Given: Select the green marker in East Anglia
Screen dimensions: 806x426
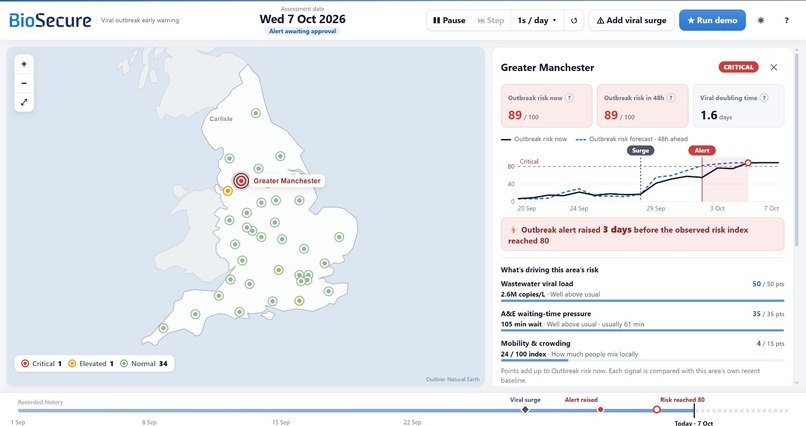Looking at the screenshot, I should click(339, 237).
